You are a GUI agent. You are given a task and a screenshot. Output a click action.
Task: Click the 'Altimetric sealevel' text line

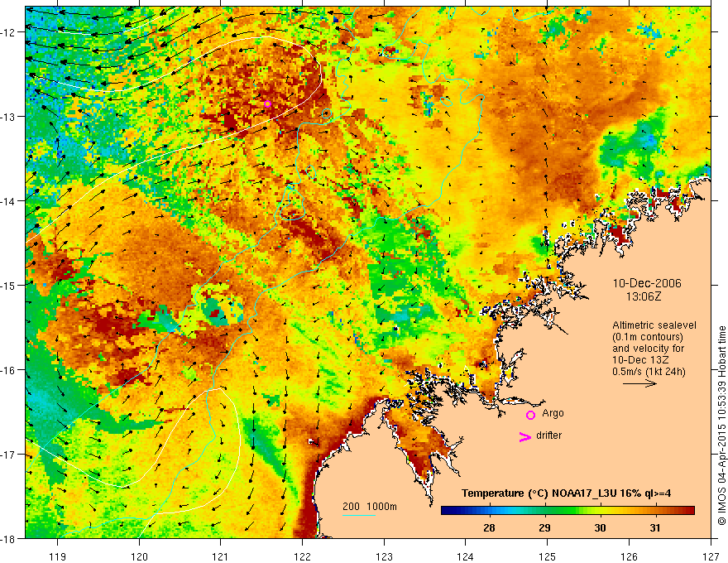654,325
